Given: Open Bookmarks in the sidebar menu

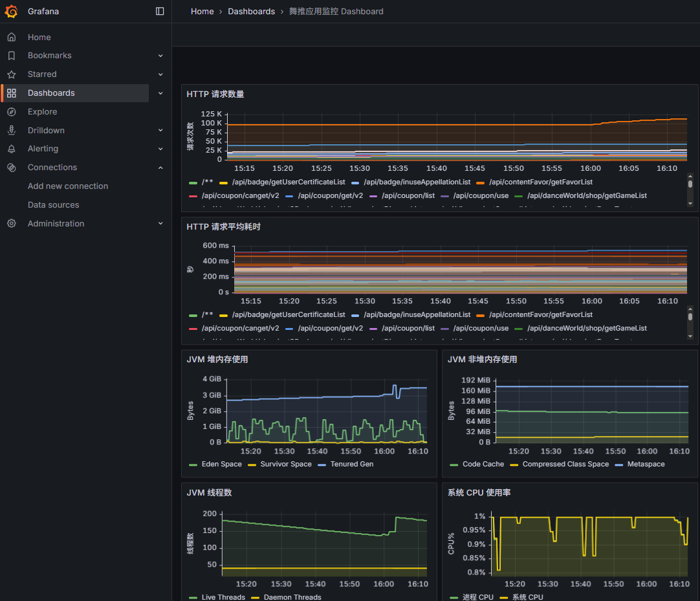Looking at the screenshot, I should click(50, 56).
